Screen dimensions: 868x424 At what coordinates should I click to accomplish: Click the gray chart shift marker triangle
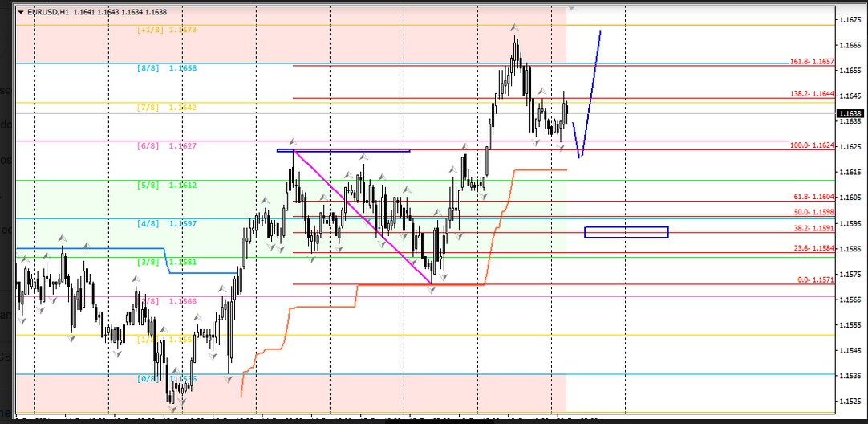[571, 7]
